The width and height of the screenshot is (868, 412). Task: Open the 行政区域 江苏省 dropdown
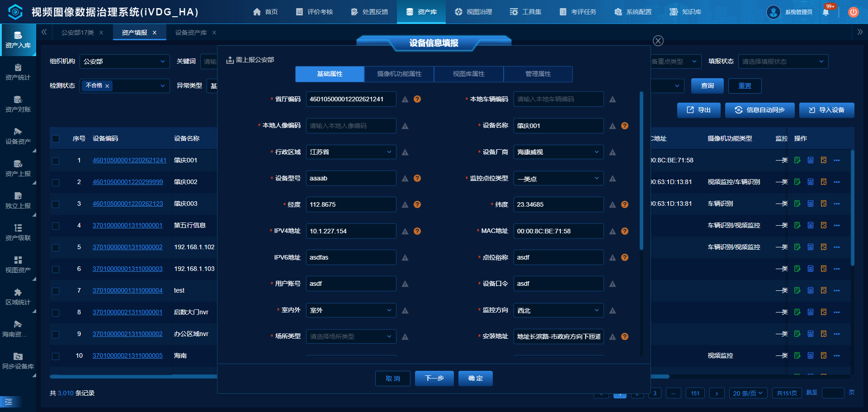(x=351, y=152)
